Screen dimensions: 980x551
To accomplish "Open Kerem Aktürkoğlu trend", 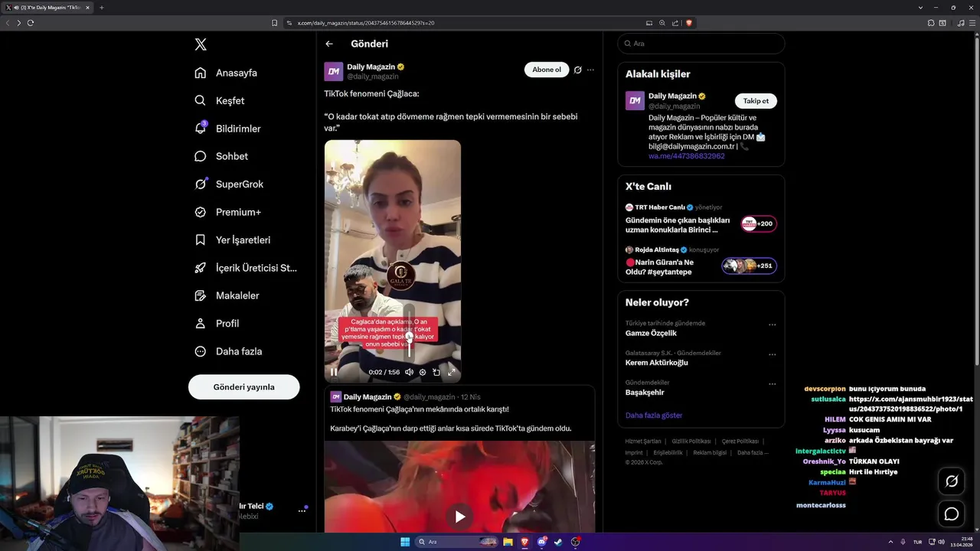I will click(x=656, y=363).
